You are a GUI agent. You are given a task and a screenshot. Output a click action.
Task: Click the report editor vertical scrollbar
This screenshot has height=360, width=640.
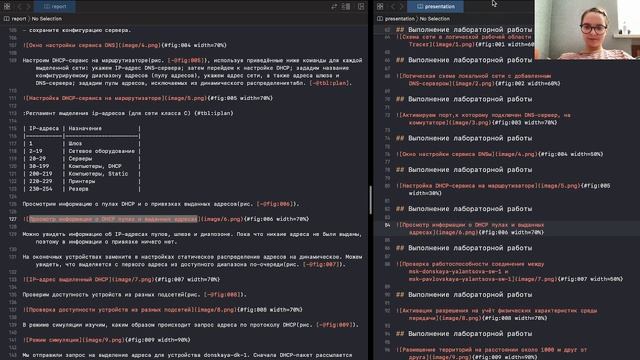370,200
